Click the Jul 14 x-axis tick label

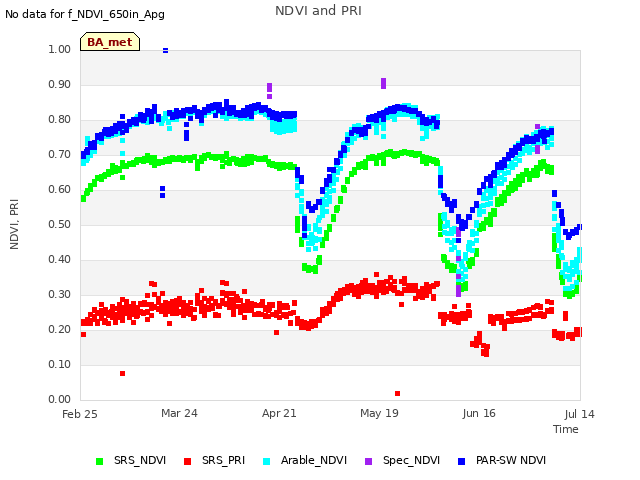580,414
